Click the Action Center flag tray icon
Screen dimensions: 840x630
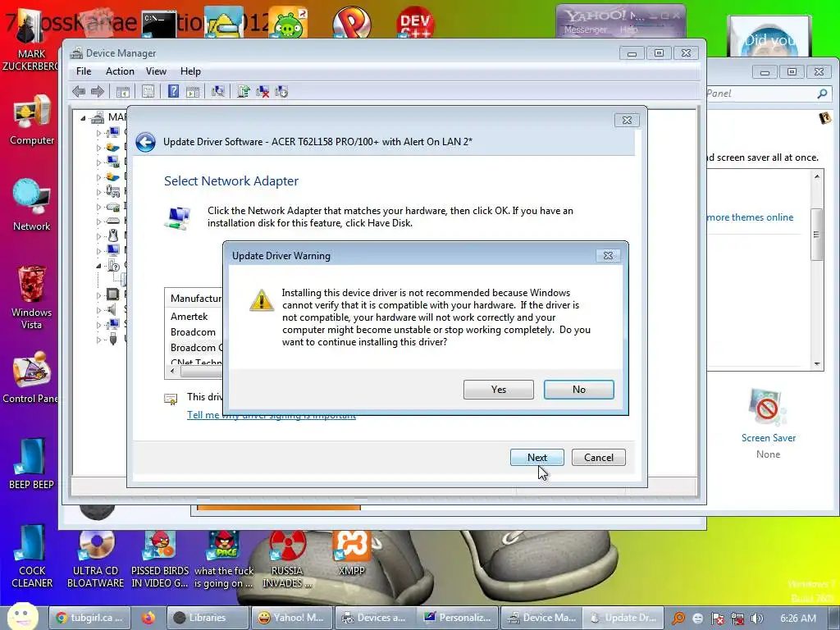coord(718,619)
